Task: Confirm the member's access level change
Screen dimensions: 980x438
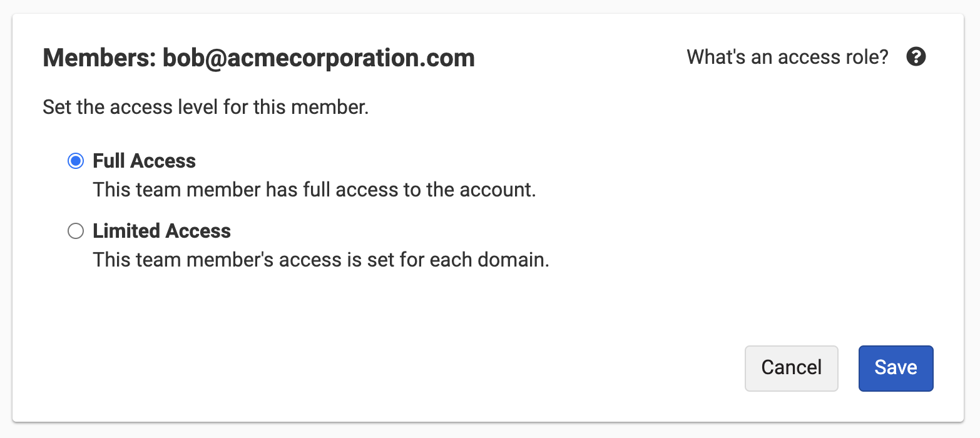Action: coord(896,368)
